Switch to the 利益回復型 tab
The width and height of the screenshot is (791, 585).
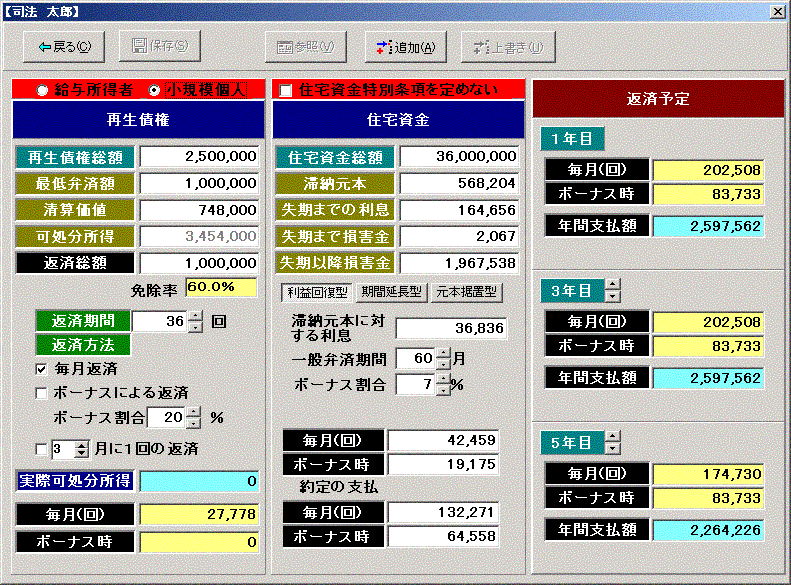(315, 292)
